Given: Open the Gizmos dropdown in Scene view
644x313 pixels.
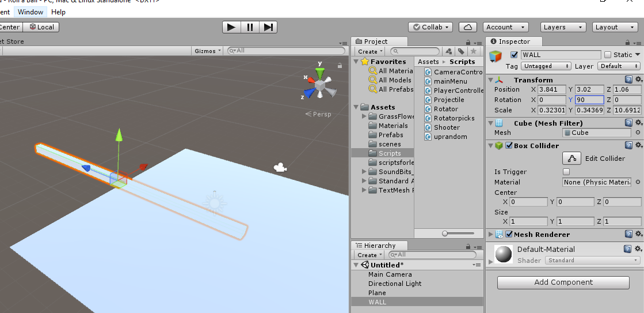Looking at the screenshot, I should pyautogui.click(x=208, y=51).
